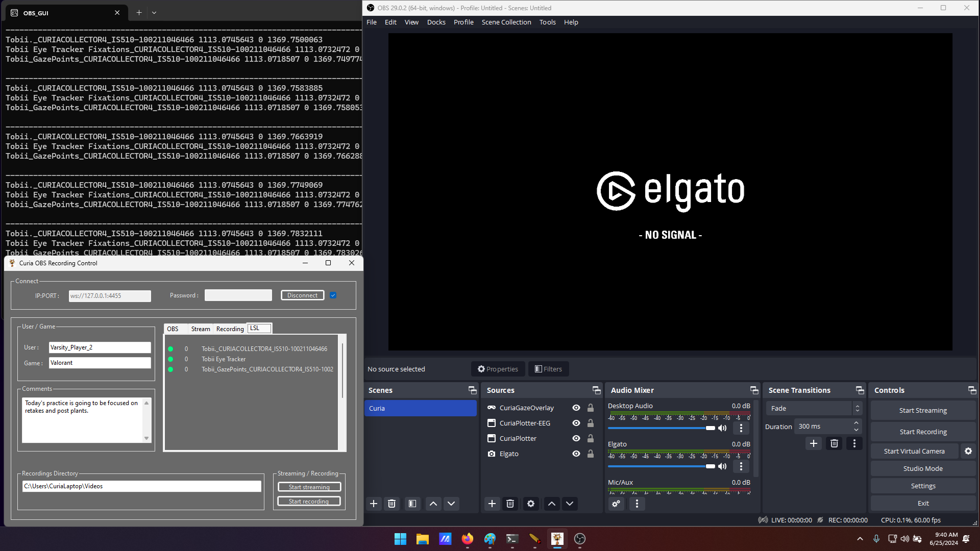980x551 pixels.
Task: Click the Recordings Directory path field
Action: click(x=141, y=486)
